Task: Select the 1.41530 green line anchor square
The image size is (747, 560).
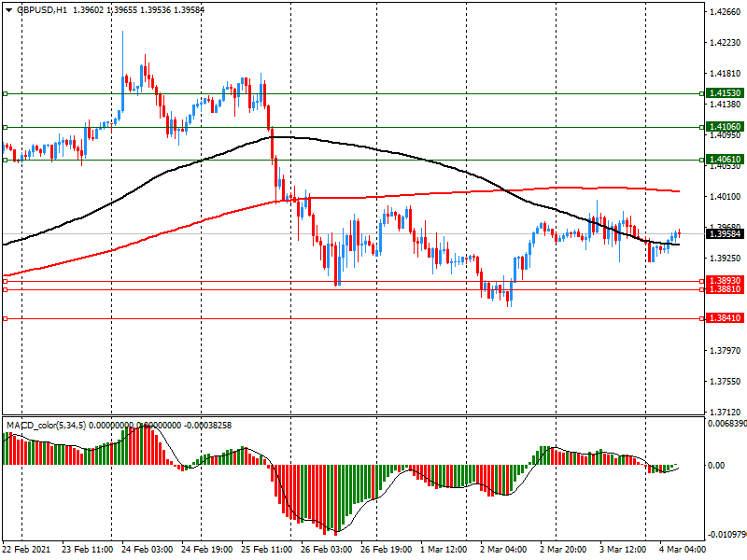Action: click(x=5, y=93)
